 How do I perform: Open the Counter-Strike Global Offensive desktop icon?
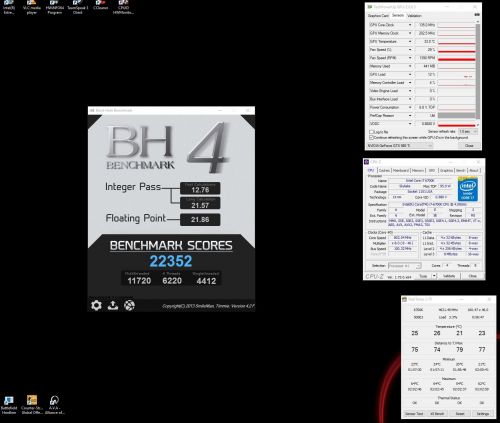pyautogui.click(x=32, y=405)
